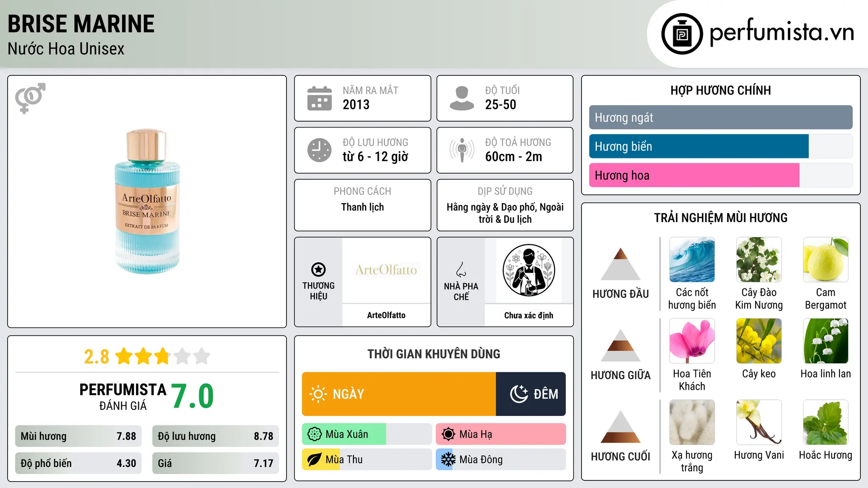
Task: Select the ArteOlfatto brand logo image
Action: pyautogui.click(x=386, y=270)
